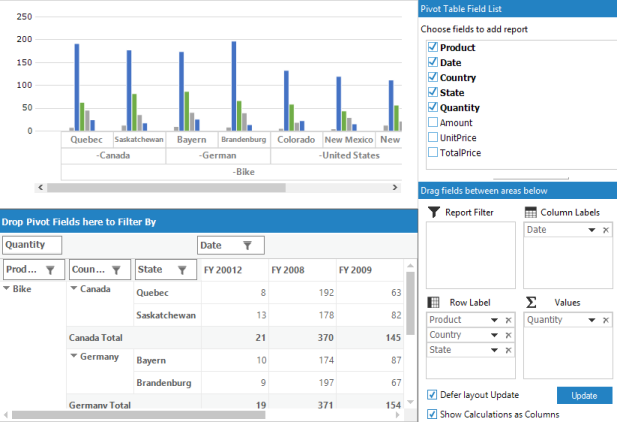Click the Row Label grid icon
Viewport: 617px width, 422px height.
point(433,302)
